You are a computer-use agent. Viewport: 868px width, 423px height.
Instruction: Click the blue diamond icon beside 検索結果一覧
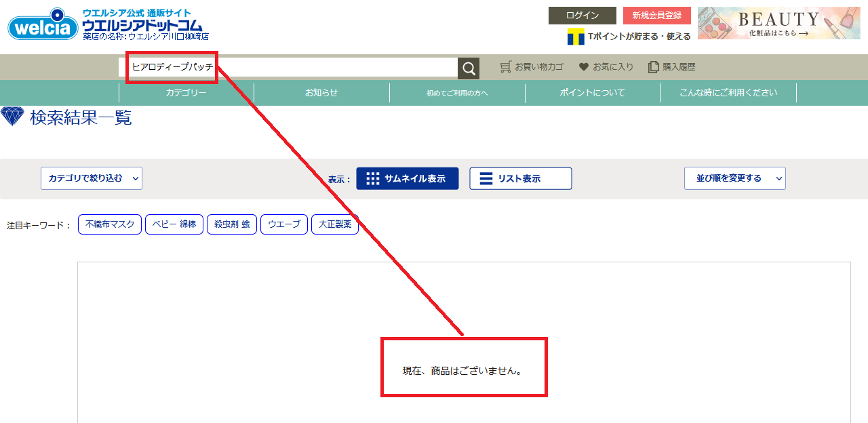[12, 117]
